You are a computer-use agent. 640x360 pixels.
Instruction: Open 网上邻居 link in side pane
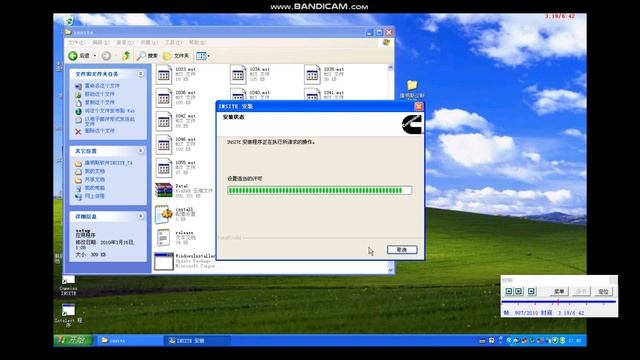point(95,196)
